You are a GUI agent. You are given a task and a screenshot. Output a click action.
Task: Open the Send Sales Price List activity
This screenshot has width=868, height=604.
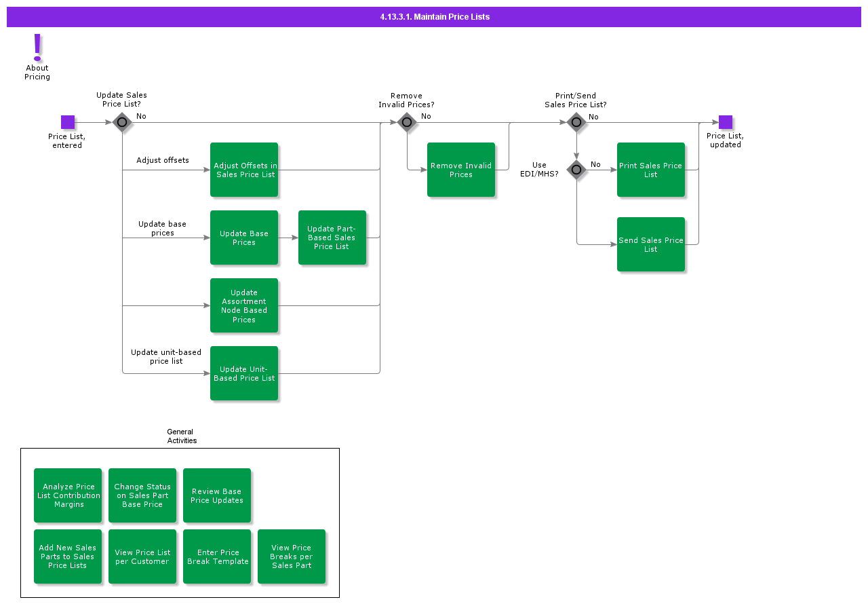[651, 244]
